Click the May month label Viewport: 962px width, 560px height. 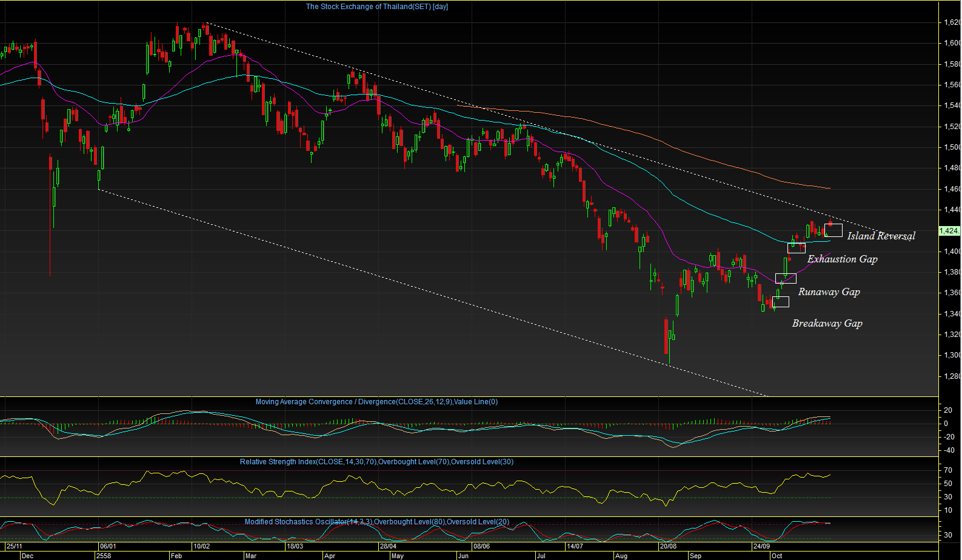(x=398, y=556)
